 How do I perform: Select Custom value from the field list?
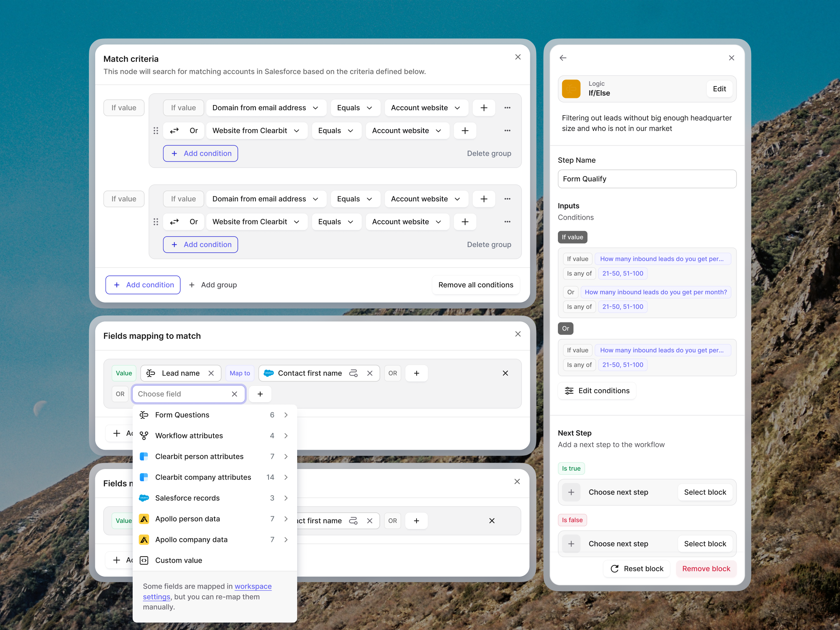pos(178,560)
